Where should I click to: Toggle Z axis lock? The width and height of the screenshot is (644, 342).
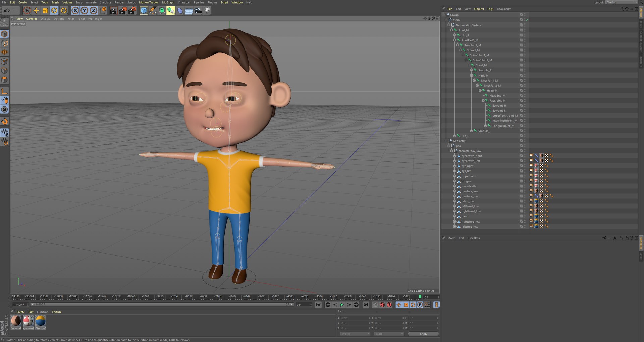(94, 11)
